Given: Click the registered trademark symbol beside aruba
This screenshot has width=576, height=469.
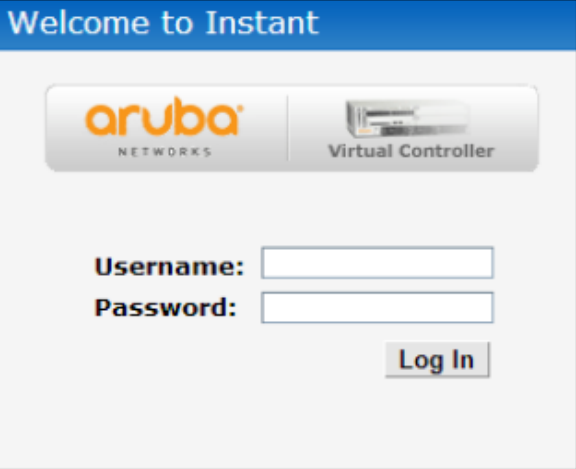Looking at the screenshot, I should click(x=241, y=108).
